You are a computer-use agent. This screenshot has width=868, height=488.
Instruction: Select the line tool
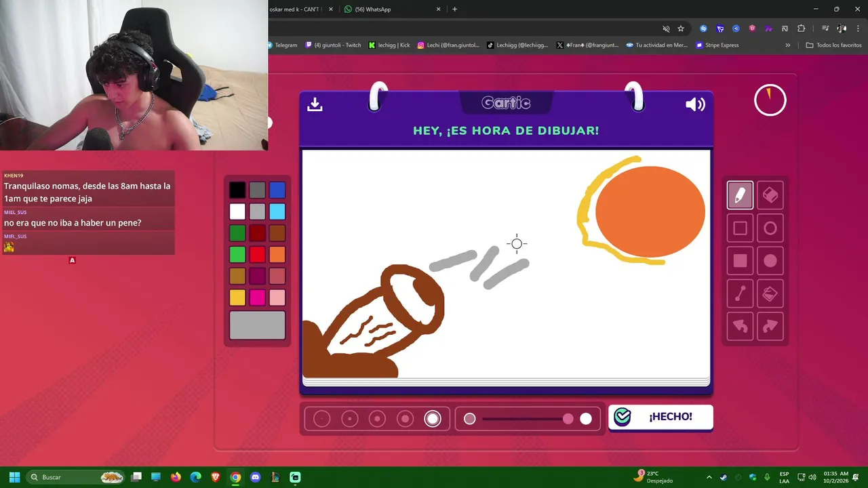pyautogui.click(x=740, y=293)
